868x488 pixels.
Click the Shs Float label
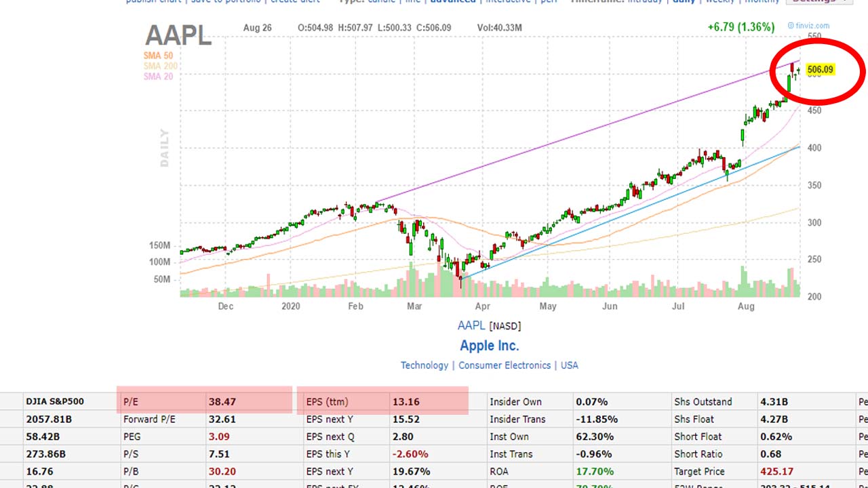click(x=695, y=420)
